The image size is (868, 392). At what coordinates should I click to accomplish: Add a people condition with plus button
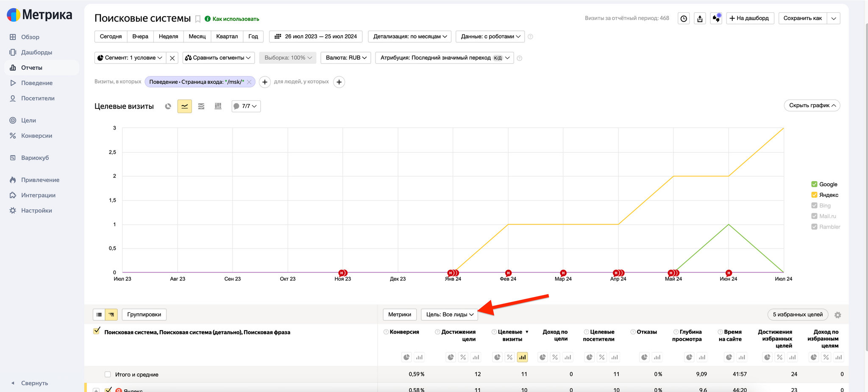[339, 82]
